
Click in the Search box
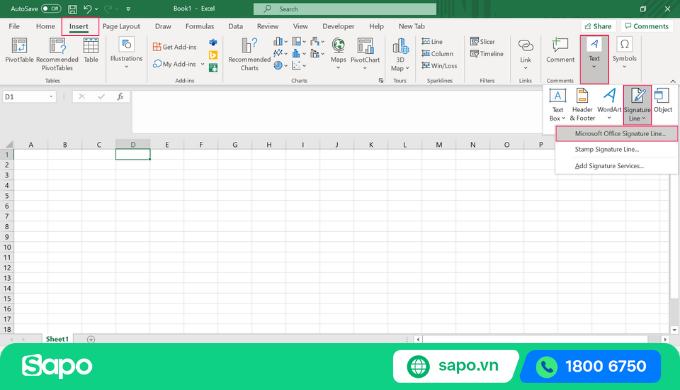tap(345, 9)
